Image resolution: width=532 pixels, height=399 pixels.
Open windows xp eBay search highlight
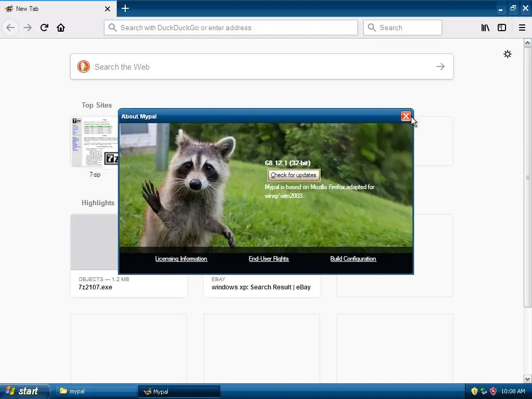pos(262,285)
